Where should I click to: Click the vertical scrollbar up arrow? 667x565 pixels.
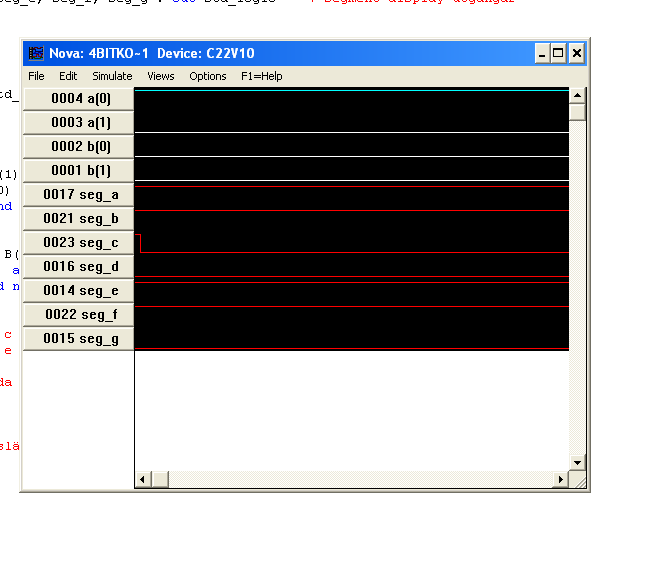pyautogui.click(x=577, y=96)
